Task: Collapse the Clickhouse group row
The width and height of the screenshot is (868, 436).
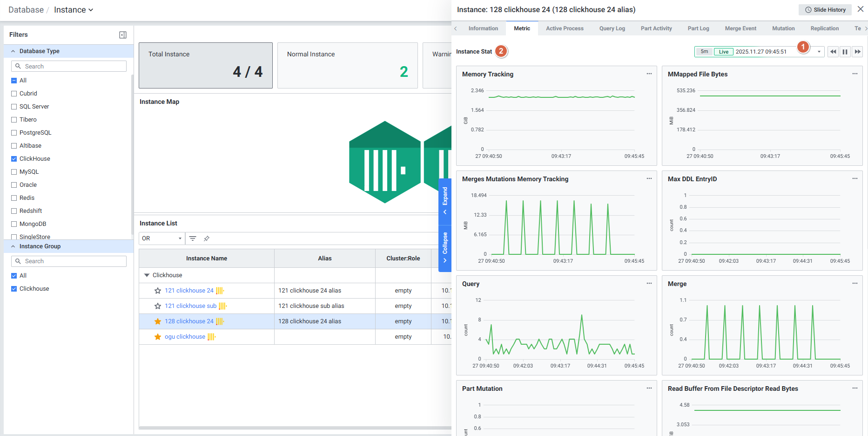Action: tap(147, 275)
